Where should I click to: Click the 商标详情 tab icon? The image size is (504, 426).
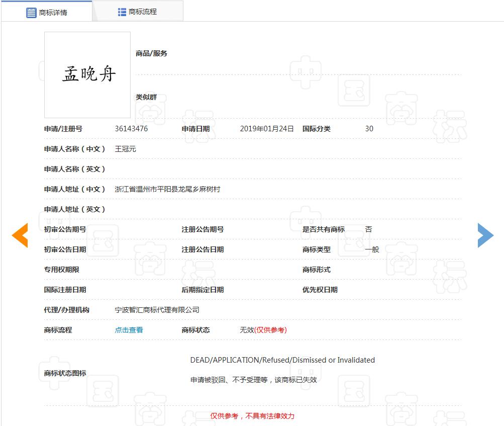31,13
